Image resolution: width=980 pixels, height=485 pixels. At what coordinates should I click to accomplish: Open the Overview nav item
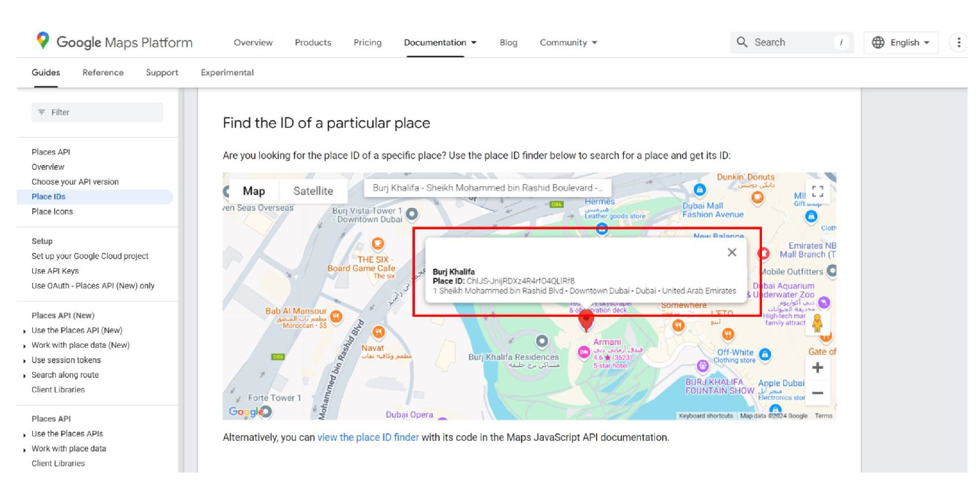[x=253, y=42]
